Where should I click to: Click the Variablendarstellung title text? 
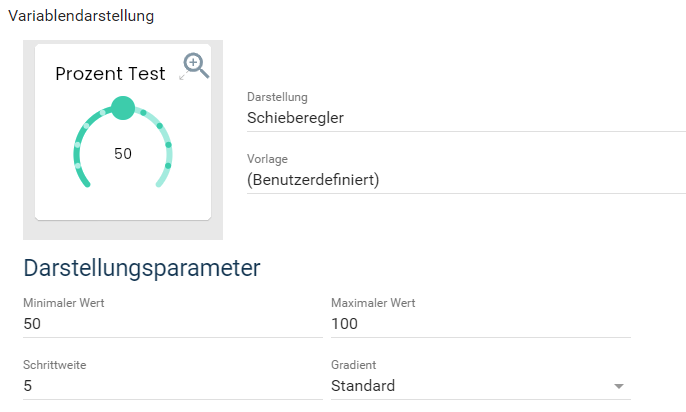[x=81, y=16]
